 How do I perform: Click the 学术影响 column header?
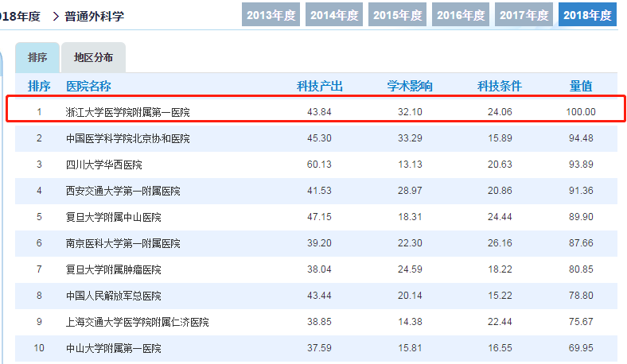coord(410,86)
